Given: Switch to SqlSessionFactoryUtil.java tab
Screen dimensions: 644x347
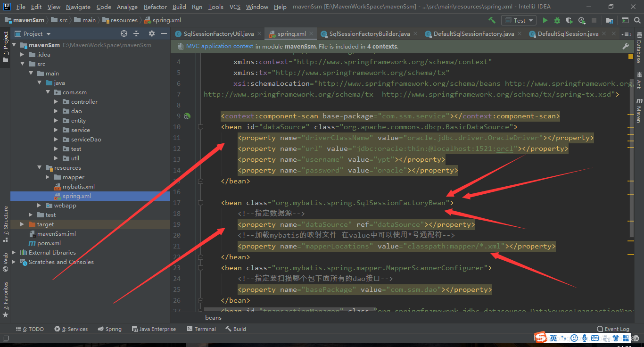Looking at the screenshot, I should [x=219, y=34].
